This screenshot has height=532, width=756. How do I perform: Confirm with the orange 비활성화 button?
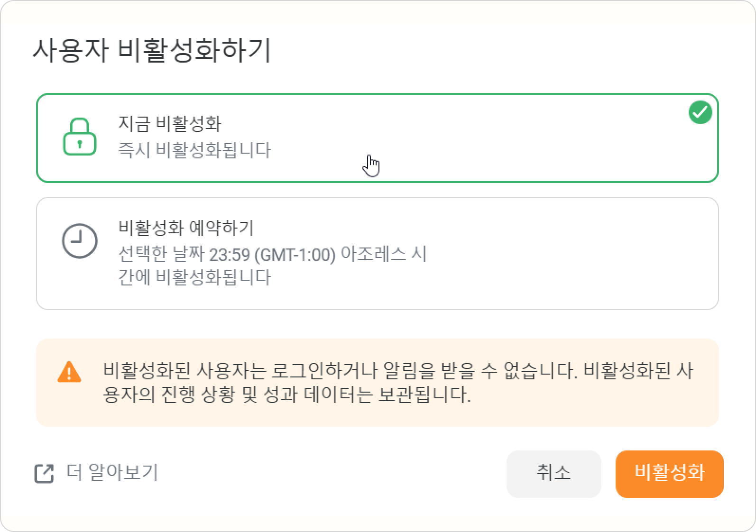pyautogui.click(x=669, y=474)
